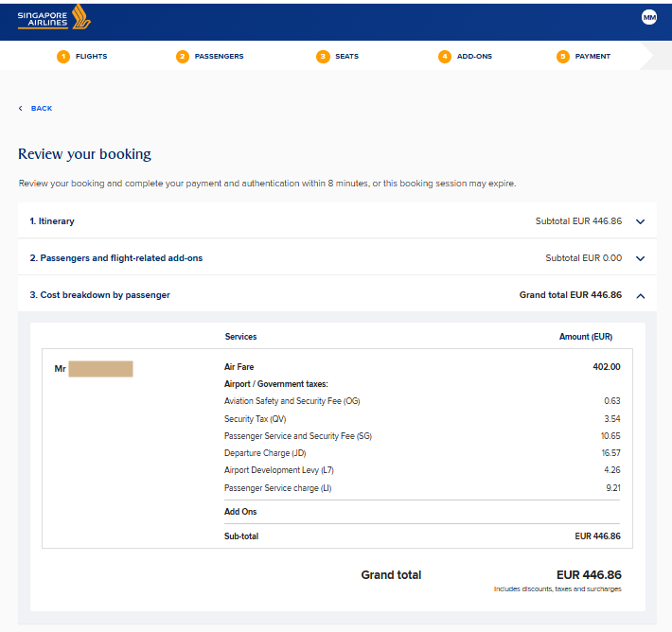Image resolution: width=672 pixels, height=632 pixels.
Task: Click the Singapore Airlines logo
Action: tap(54, 17)
